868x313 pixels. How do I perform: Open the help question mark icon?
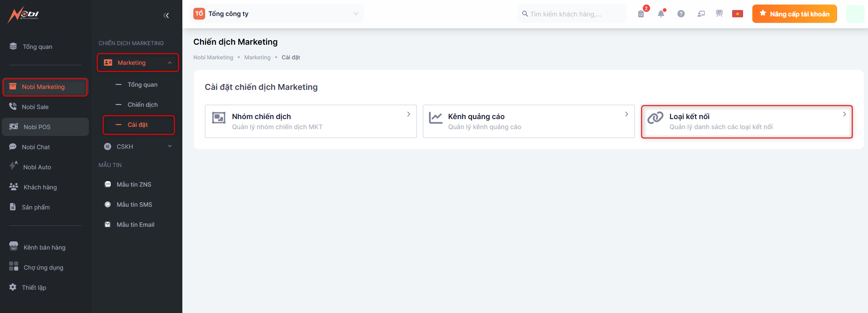681,14
